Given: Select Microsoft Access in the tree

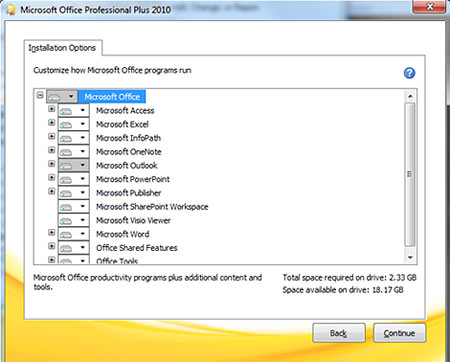Looking at the screenshot, I should [x=125, y=110].
